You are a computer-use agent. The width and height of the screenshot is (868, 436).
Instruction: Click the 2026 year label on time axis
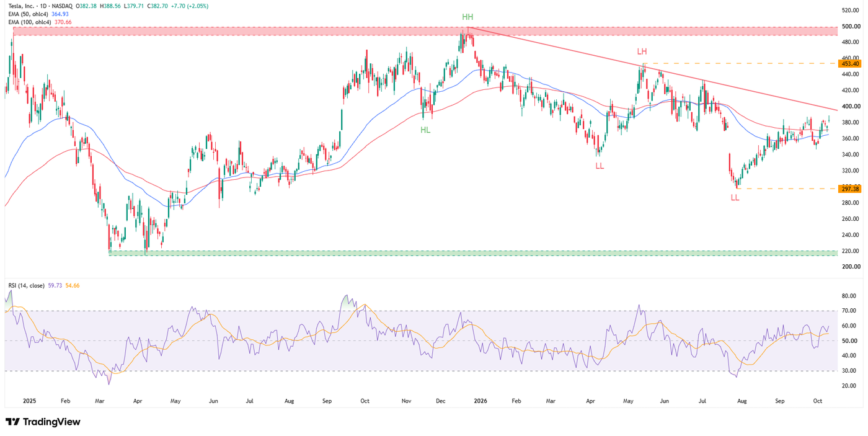click(x=480, y=401)
